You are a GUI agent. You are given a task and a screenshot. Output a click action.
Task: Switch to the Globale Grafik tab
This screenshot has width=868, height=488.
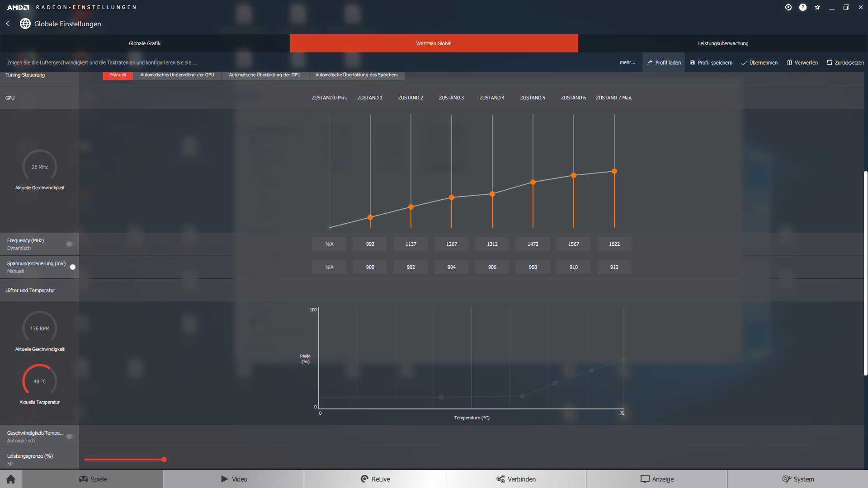(145, 43)
